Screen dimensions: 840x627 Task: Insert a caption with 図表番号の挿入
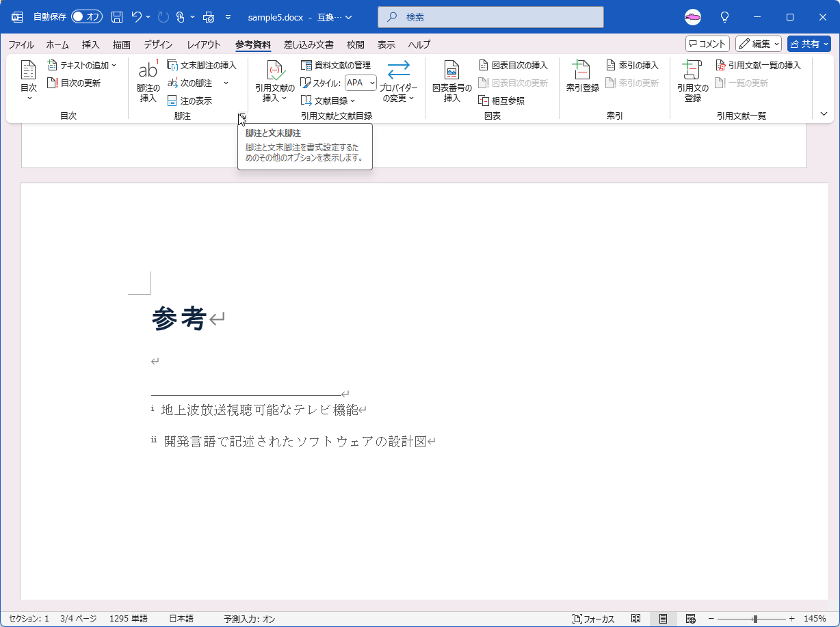pos(451,80)
